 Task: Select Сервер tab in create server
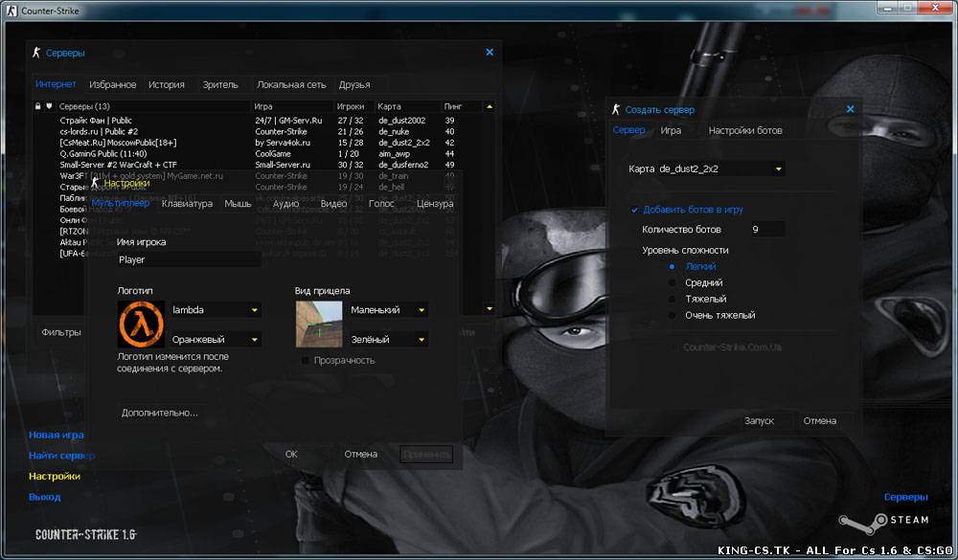[x=628, y=130]
